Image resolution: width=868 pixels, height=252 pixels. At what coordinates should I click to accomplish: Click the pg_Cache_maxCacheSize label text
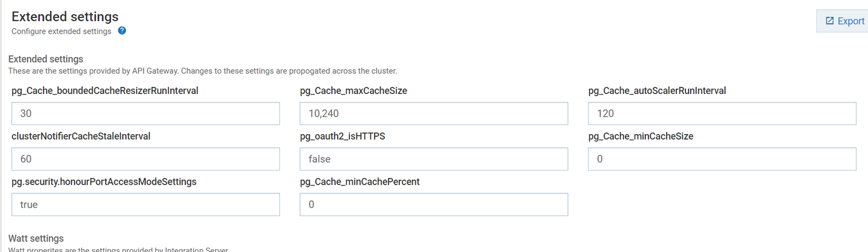point(353,91)
